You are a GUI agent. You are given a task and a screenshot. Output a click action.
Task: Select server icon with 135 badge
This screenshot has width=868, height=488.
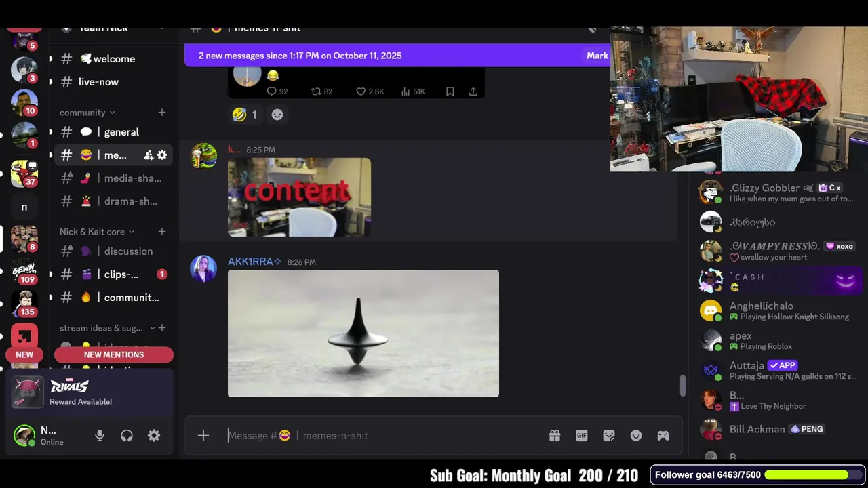(24, 304)
